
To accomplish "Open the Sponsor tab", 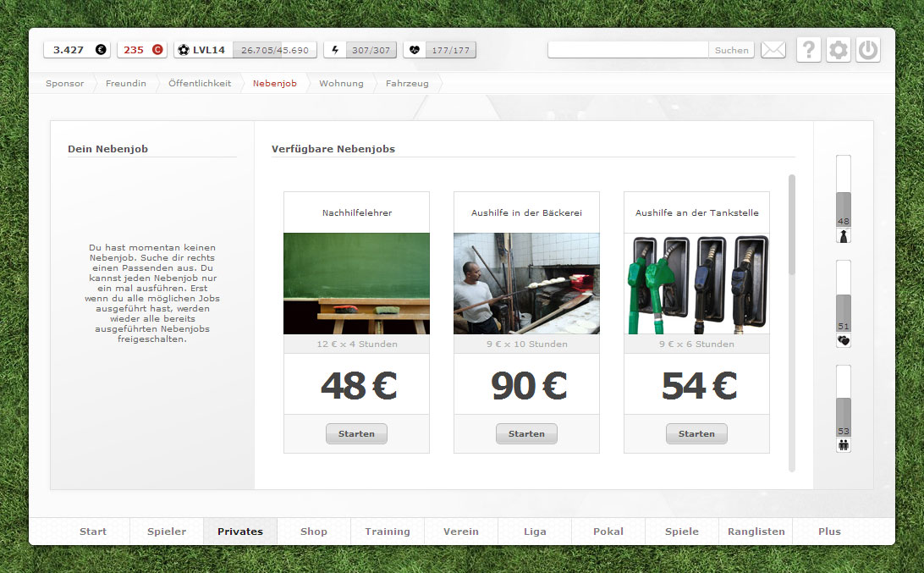I will pyautogui.click(x=65, y=84).
